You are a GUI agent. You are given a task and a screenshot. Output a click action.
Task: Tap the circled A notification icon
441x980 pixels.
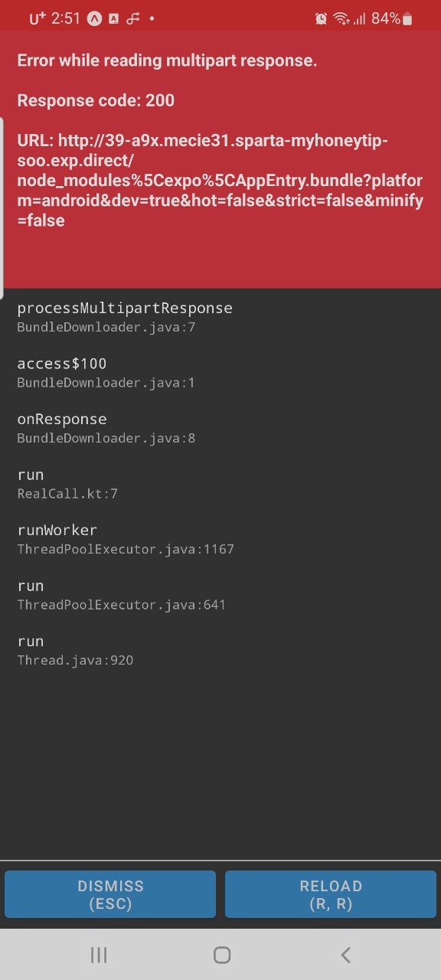pyautogui.click(x=94, y=19)
